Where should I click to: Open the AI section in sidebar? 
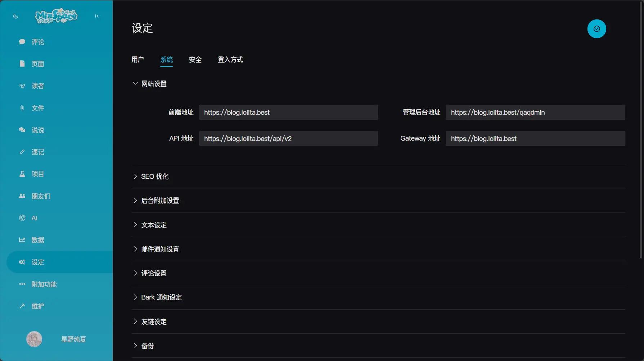click(34, 218)
